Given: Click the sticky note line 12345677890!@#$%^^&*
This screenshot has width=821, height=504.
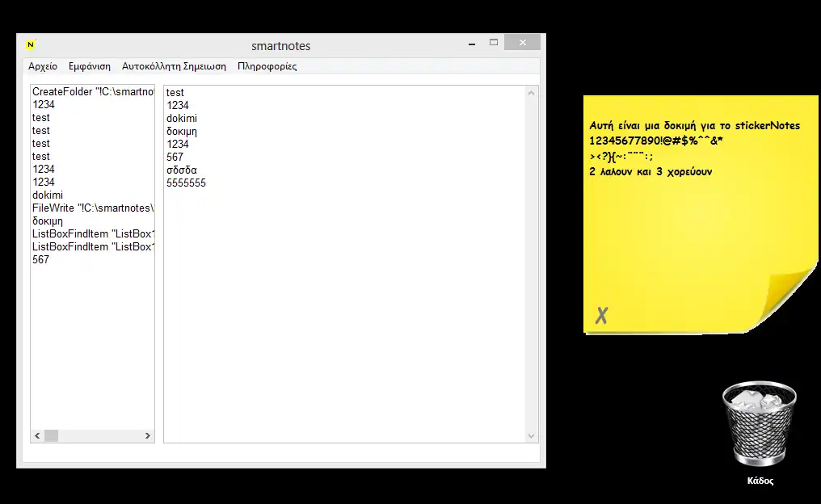Looking at the screenshot, I should [655, 141].
